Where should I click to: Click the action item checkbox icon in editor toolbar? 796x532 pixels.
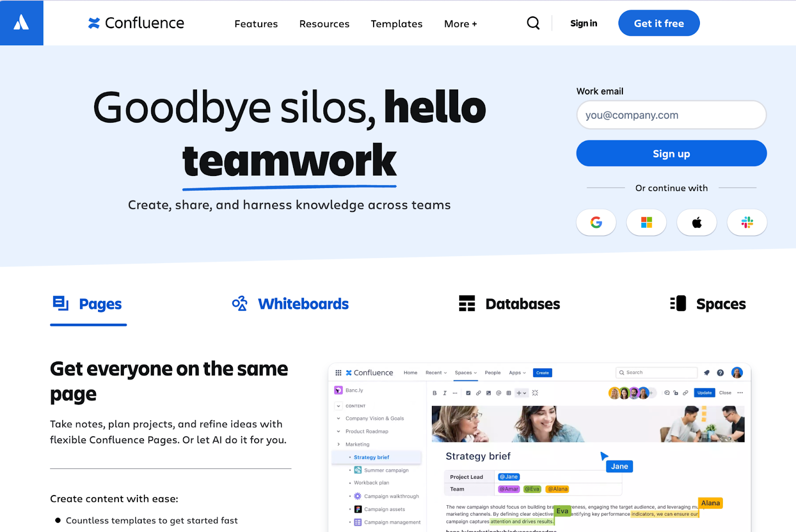pyautogui.click(x=468, y=393)
